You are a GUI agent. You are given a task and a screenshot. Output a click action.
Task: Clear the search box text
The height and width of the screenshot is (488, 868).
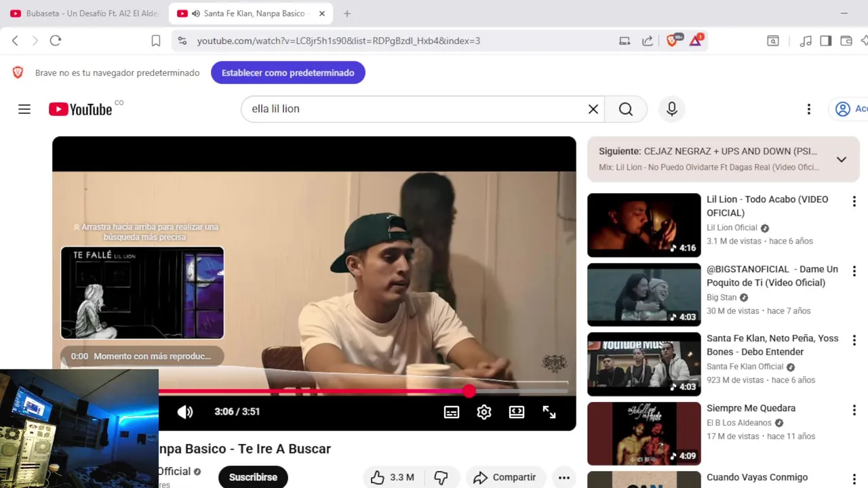pos(593,109)
